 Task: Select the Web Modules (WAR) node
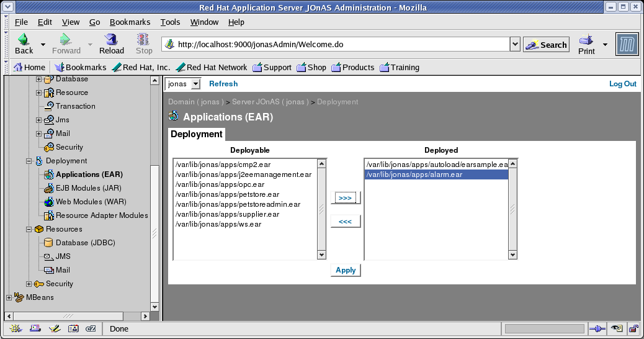pos(91,202)
